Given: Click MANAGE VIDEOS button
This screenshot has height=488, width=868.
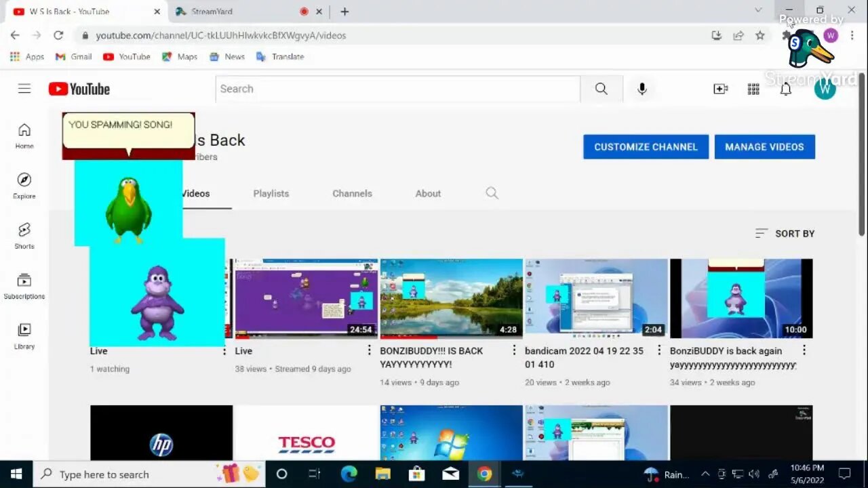Looking at the screenshot, I should tap(764, 146).
